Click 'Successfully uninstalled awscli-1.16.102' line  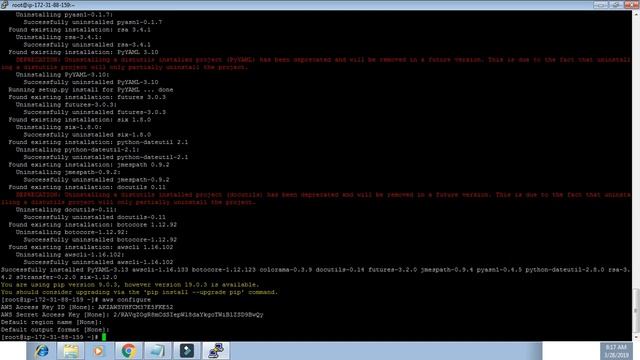pos(98,262)
